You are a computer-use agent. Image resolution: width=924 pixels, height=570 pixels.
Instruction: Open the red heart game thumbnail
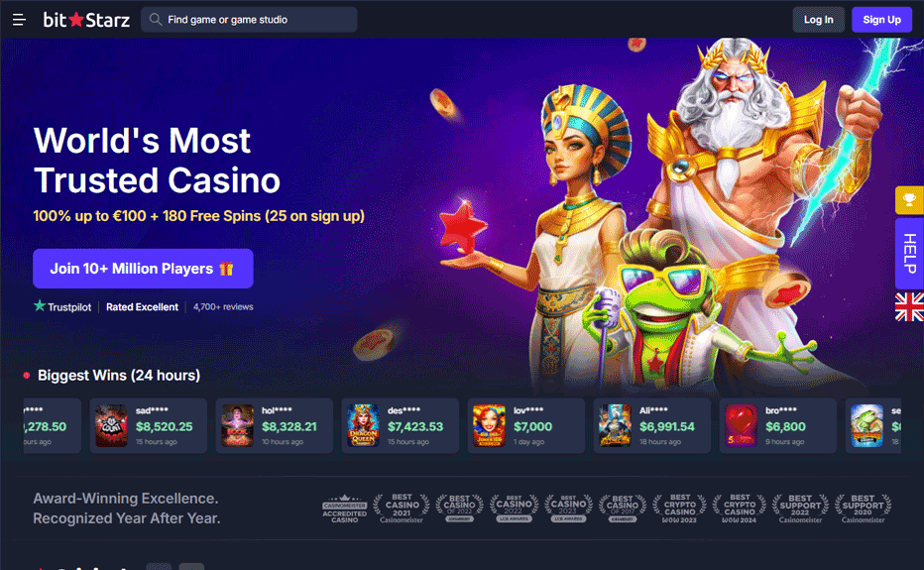click(x=741, y=425)
